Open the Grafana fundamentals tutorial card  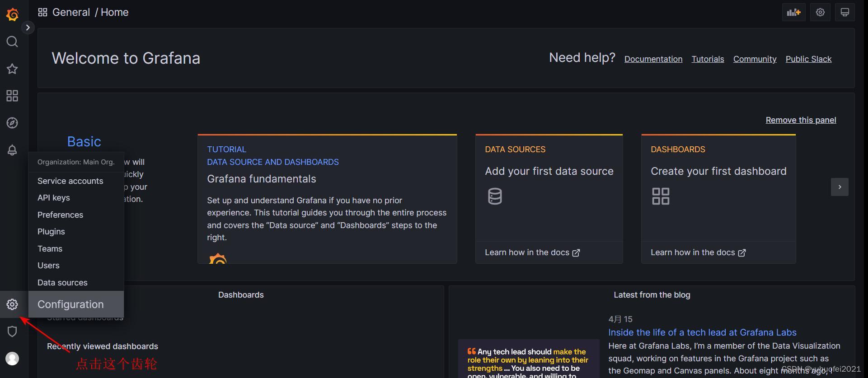click(327, 199)
